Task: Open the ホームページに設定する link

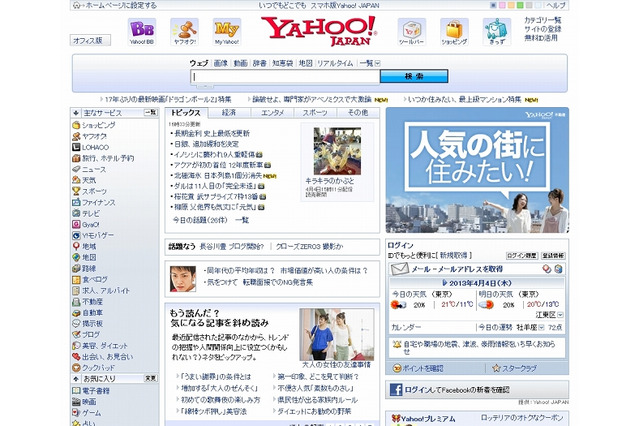Action: 121,5
